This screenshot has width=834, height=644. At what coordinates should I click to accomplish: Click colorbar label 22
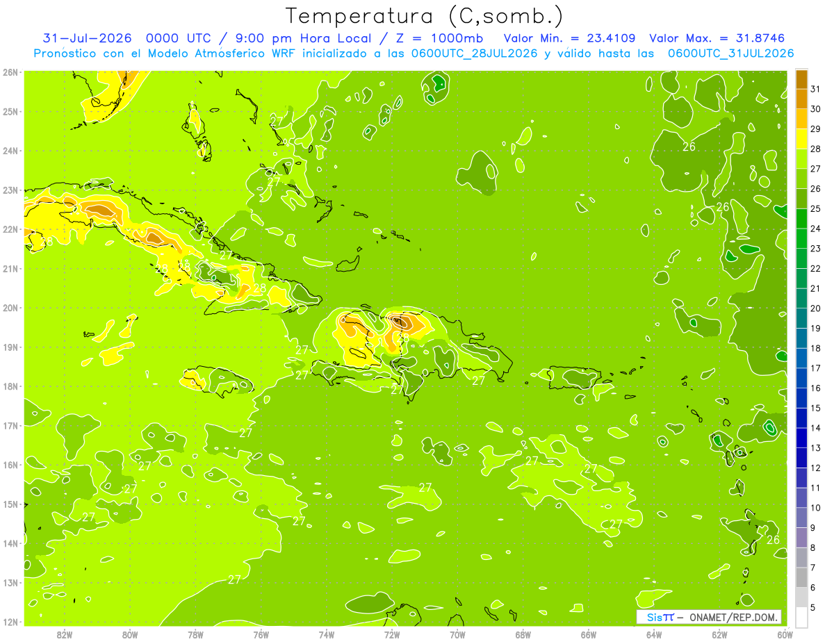816,268
